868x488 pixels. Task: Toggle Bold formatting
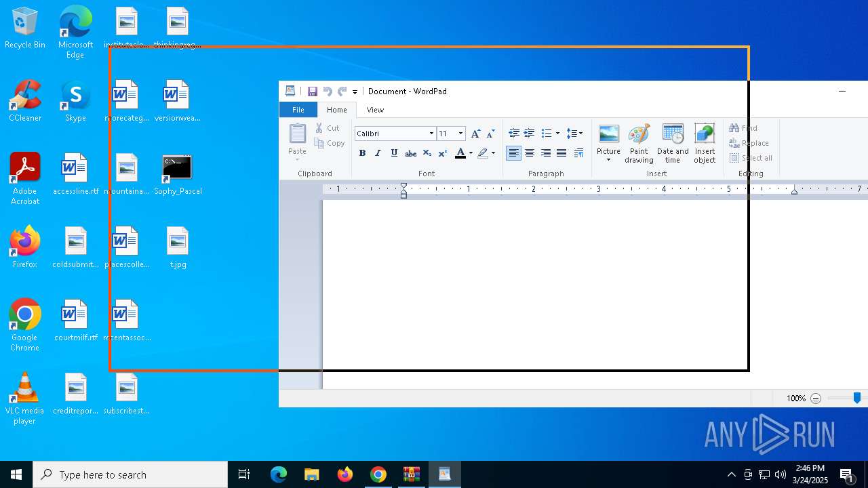click(362, 153)
